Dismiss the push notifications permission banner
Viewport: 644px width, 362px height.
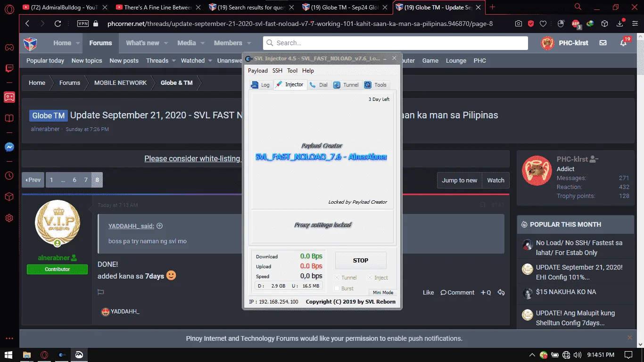(x=630, y=338)
